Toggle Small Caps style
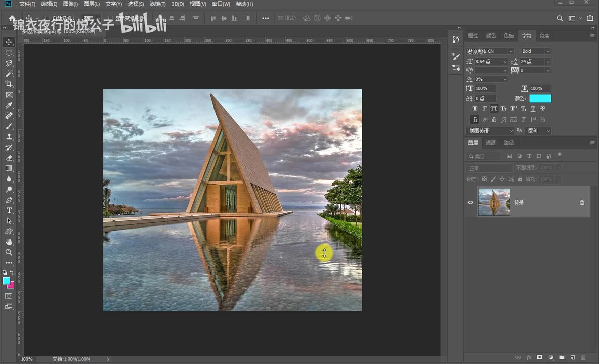 coord(503,109)
